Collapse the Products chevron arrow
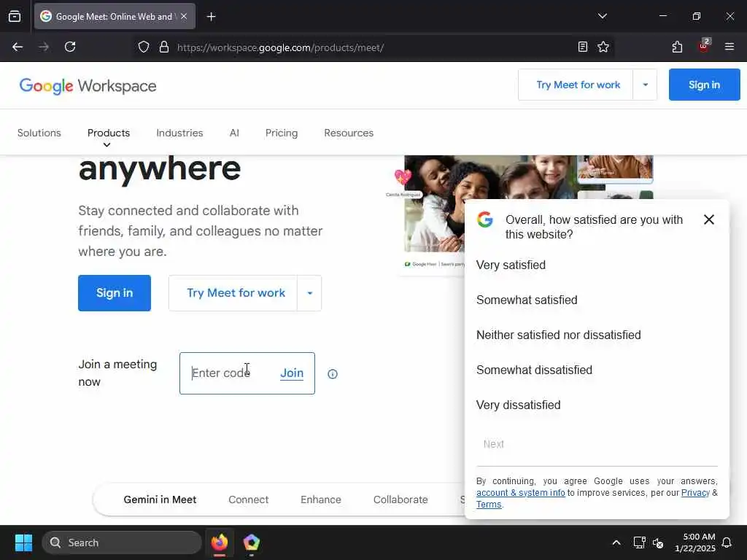 tap(107, 145)
